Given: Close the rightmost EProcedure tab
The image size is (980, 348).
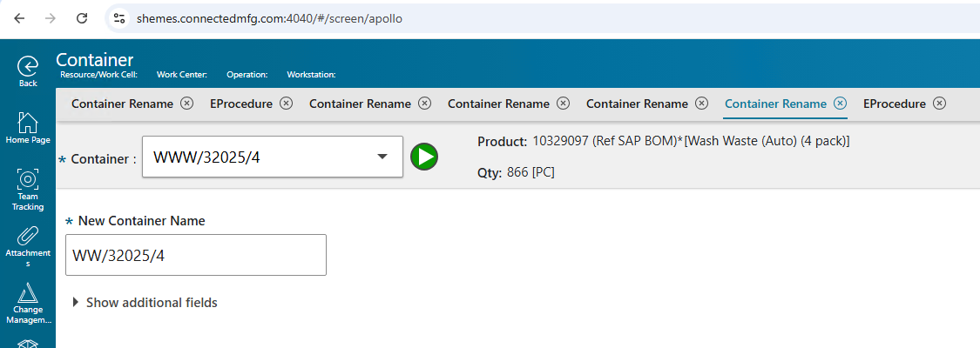Looking at the screenshot, I should 939,104.
